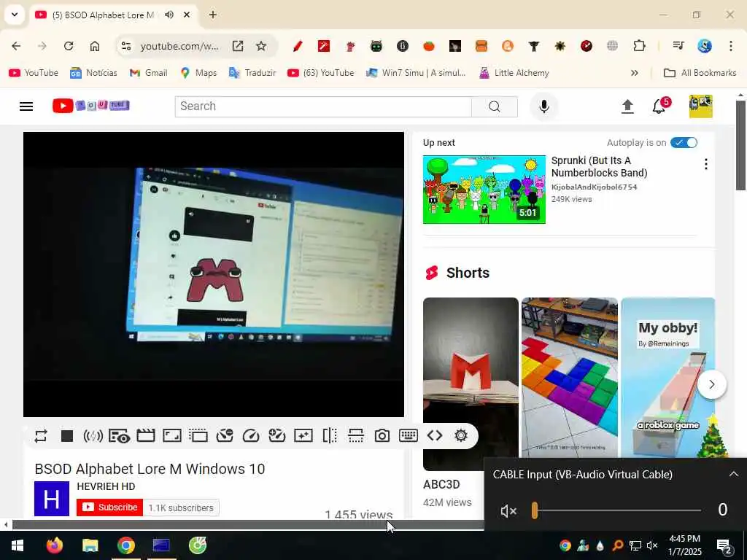Open the Gmail bookmark
The height and width of the screenshot is (560, 747).
148,73
